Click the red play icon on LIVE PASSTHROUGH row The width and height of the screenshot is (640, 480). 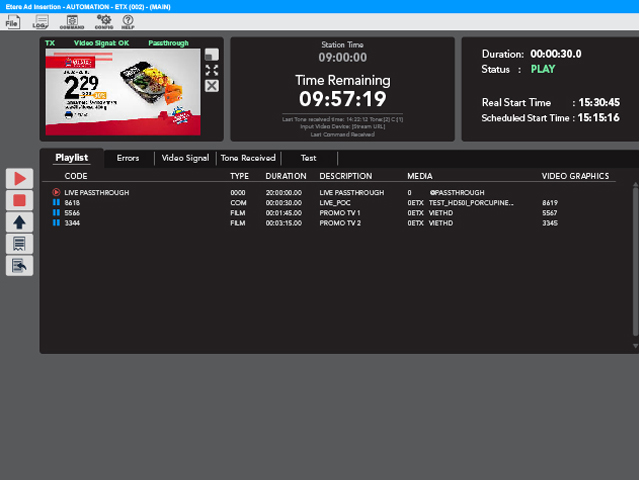pyautogui.click(x=56, y=192)
